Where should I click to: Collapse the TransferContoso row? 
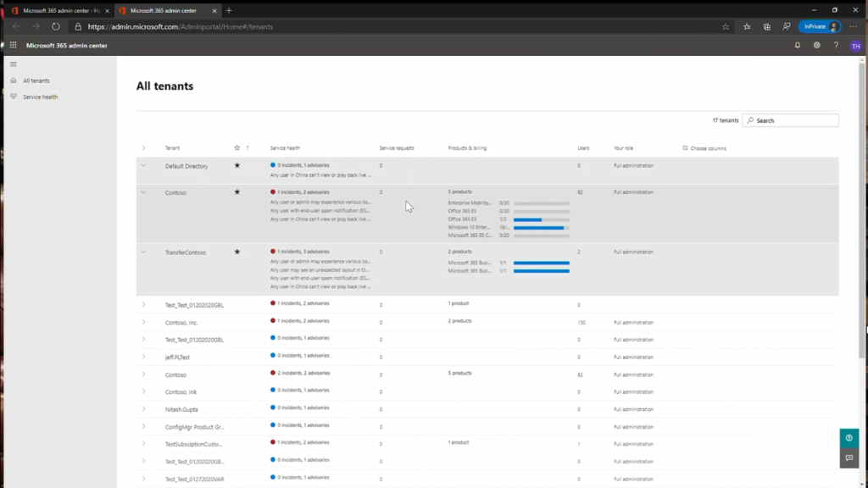pos(143,252)
